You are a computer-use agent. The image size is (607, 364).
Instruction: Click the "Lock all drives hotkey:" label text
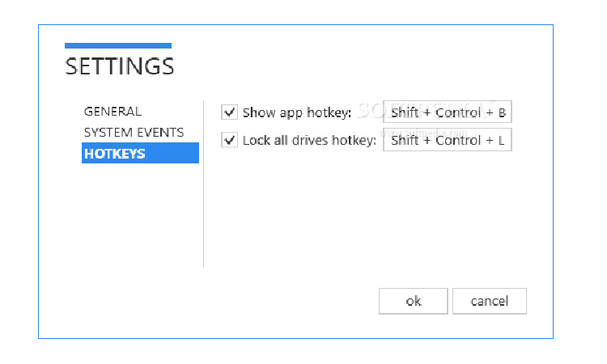pos(309,140)
